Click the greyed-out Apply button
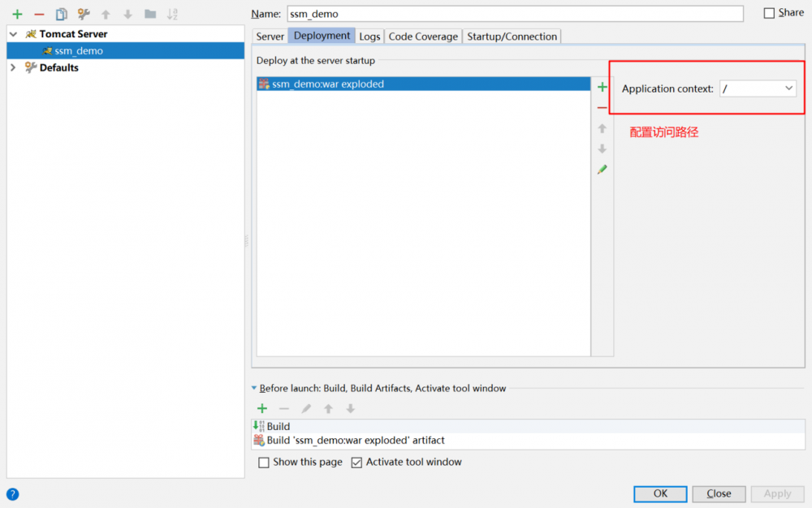Viewport: 812px width, 508px height. (777, 493)
